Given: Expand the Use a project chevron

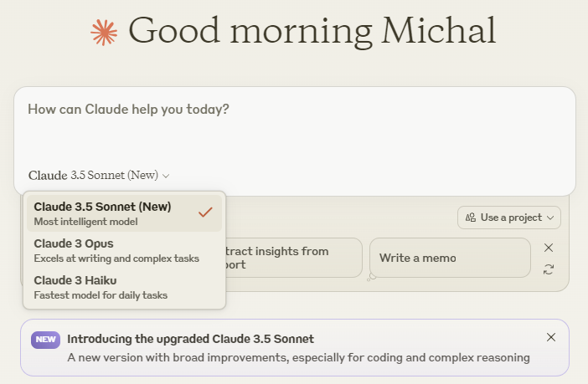Looking at the screenshot, I should point(550,218).
